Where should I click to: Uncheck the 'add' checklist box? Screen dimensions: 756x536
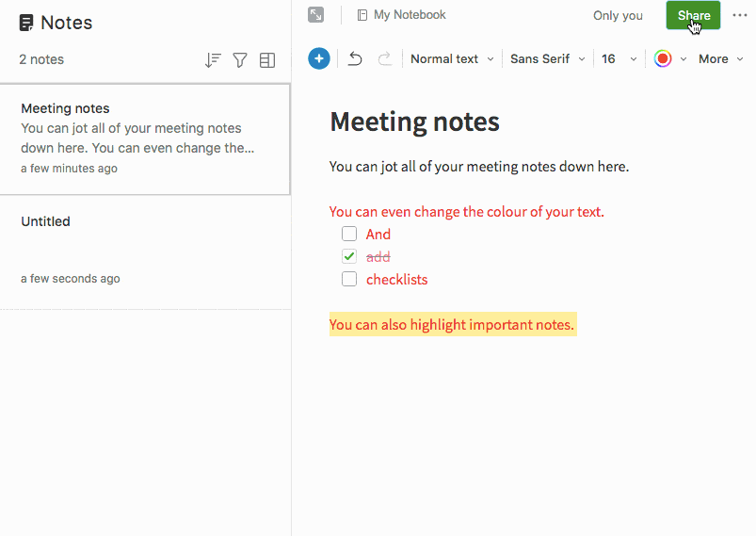coord(349,256)
